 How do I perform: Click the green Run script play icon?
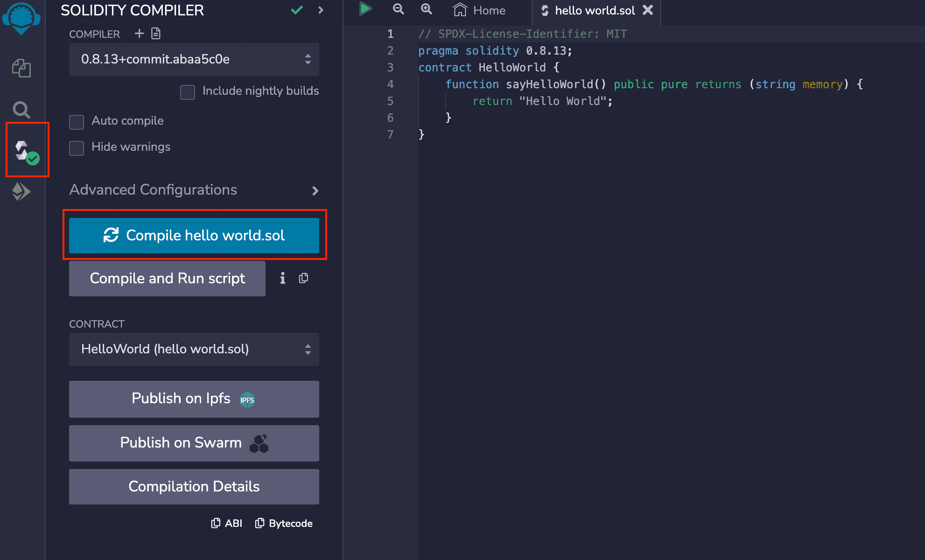[x=365, y=9]
